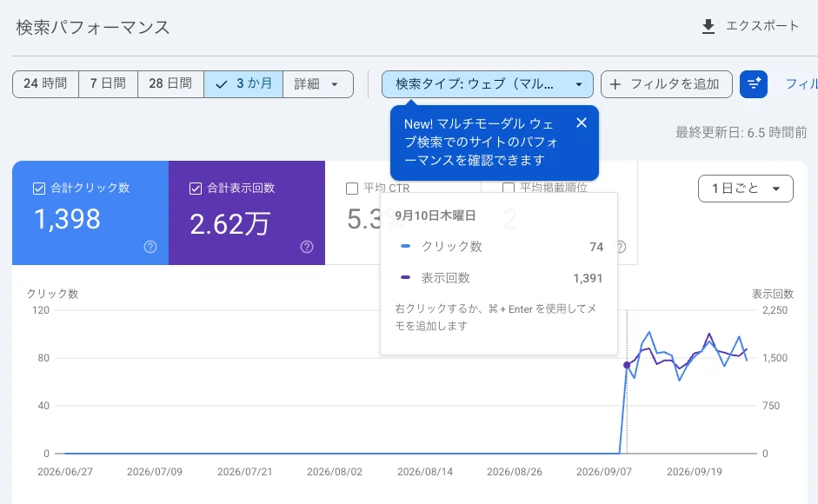Viewport: 818px width, 504px height.
Task: Expand the 検索タイプ: ウェブ dropdown
Action: pos(488,84)
